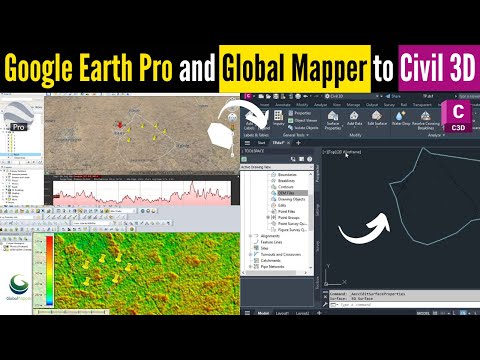Open the Active Drawing View dropdown
This screenshot has width=480, height=360.
pyautogui.click(x=277, y=167)
